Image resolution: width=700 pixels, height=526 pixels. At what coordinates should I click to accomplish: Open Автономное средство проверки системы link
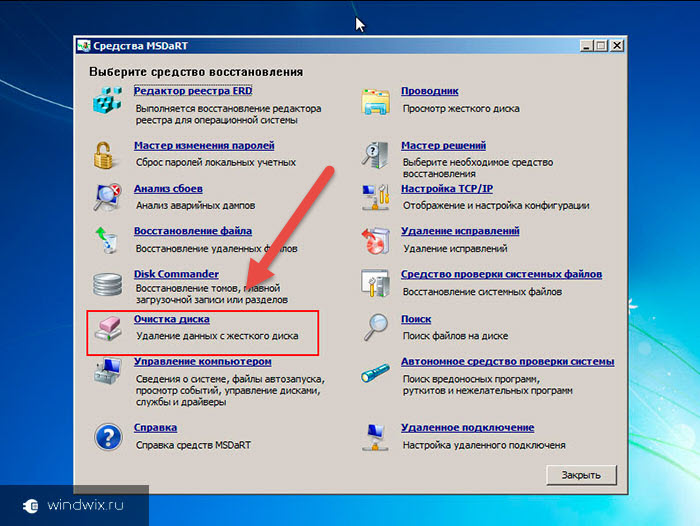coord(508,362)
